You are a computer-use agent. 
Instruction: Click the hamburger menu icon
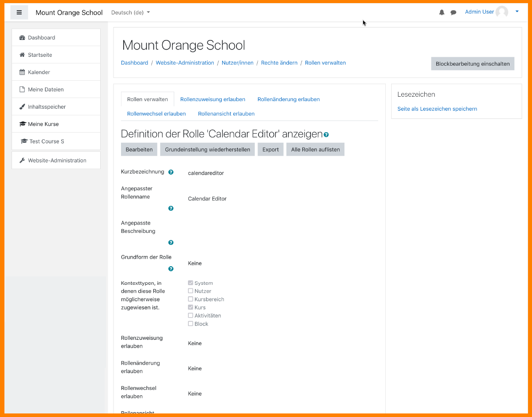[x=19, y=12]
